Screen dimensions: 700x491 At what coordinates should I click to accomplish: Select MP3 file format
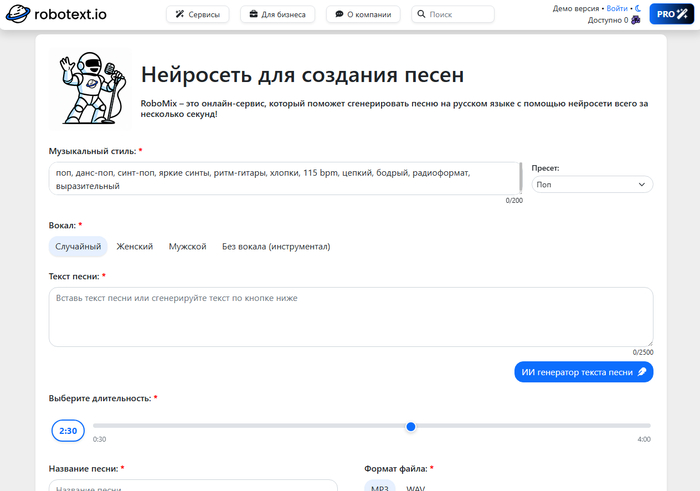point(380,487)
